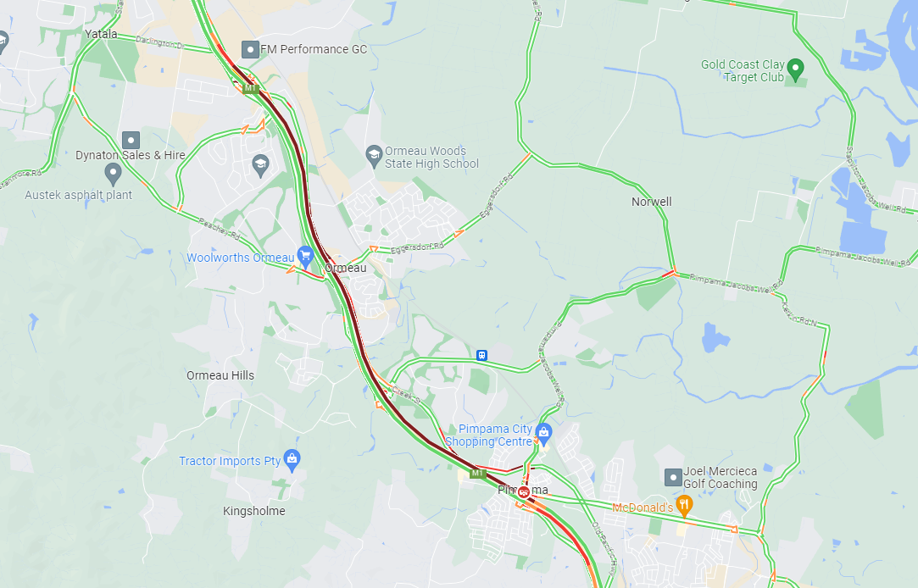Select the Dynaton Sales & Hire marker icon

coord(131,141)
